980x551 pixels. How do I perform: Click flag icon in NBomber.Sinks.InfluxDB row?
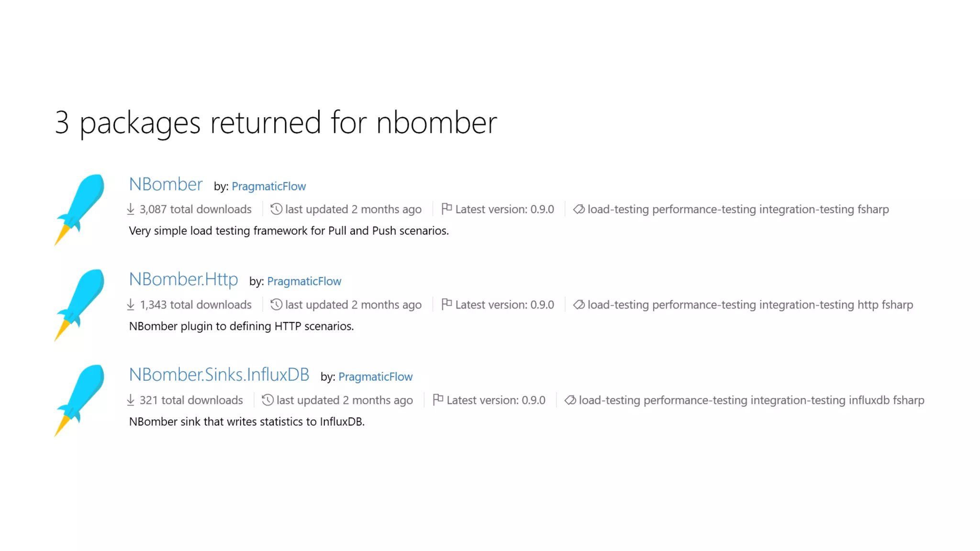click(438, 400)
